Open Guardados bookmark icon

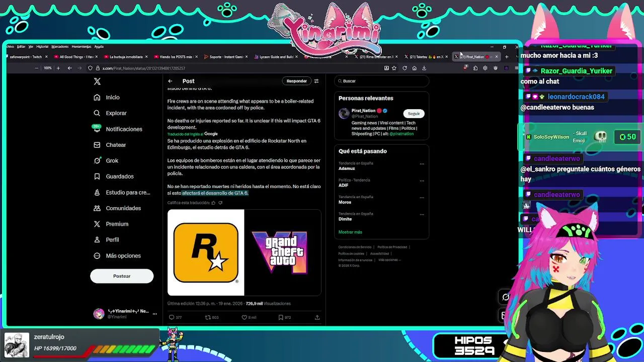97,176
